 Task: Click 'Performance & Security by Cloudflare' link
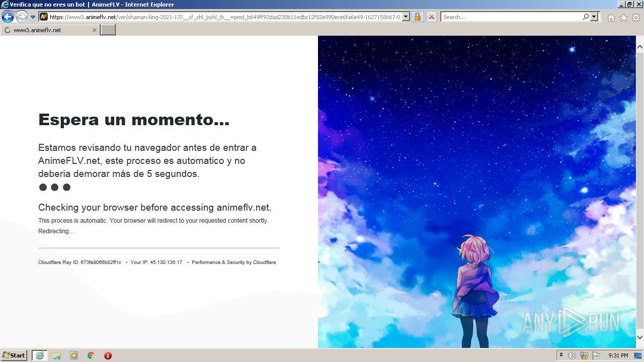pos(234,262)
